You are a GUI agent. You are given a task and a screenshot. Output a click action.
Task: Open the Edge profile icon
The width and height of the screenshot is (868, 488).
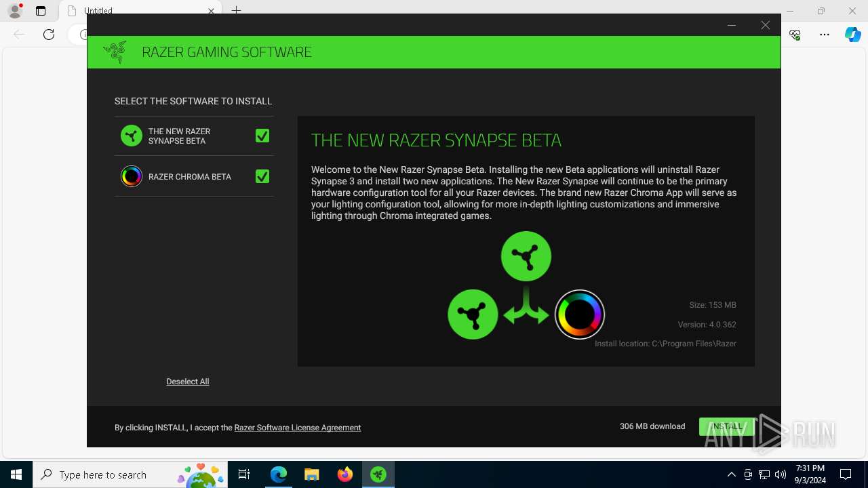tap(15, 11)
